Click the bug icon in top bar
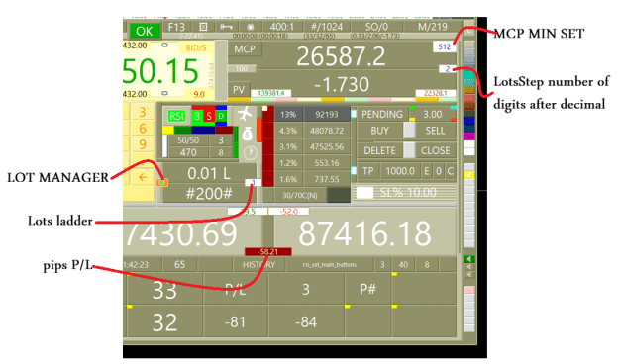 click(250, 27)
